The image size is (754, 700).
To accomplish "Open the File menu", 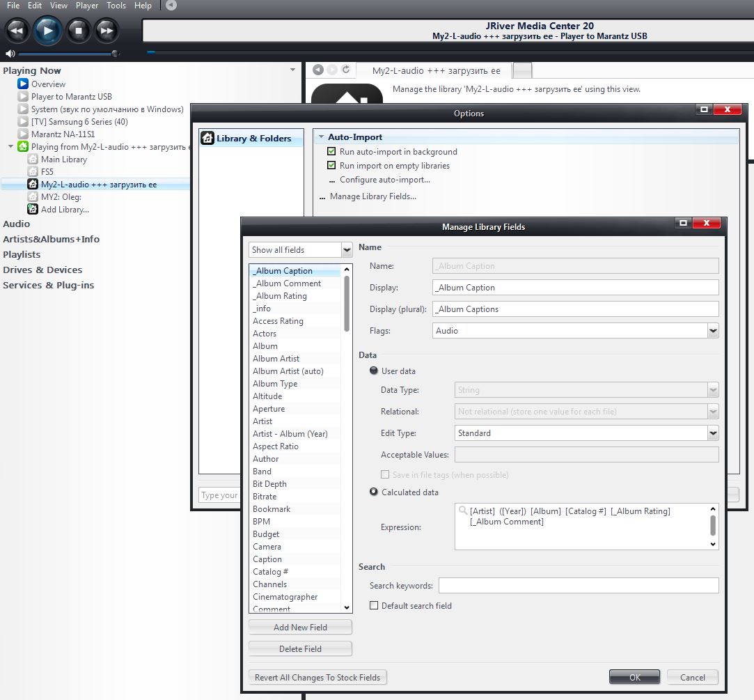I will pos(13,6).
